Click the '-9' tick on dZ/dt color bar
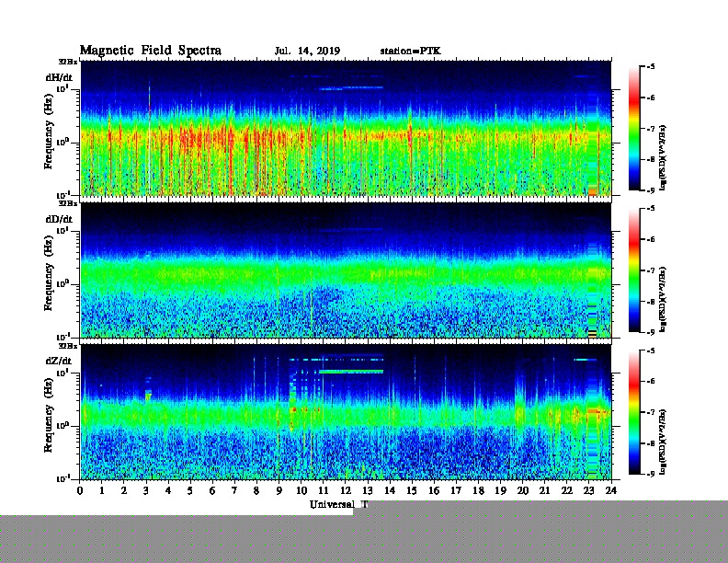This screenshot has height=563, width=728. pos(651,474)
